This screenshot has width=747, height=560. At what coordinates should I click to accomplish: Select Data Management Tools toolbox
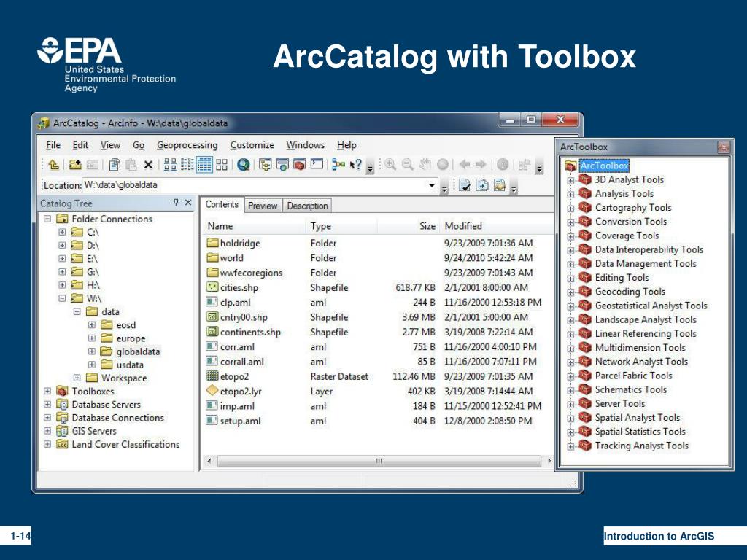click(646, 264)
